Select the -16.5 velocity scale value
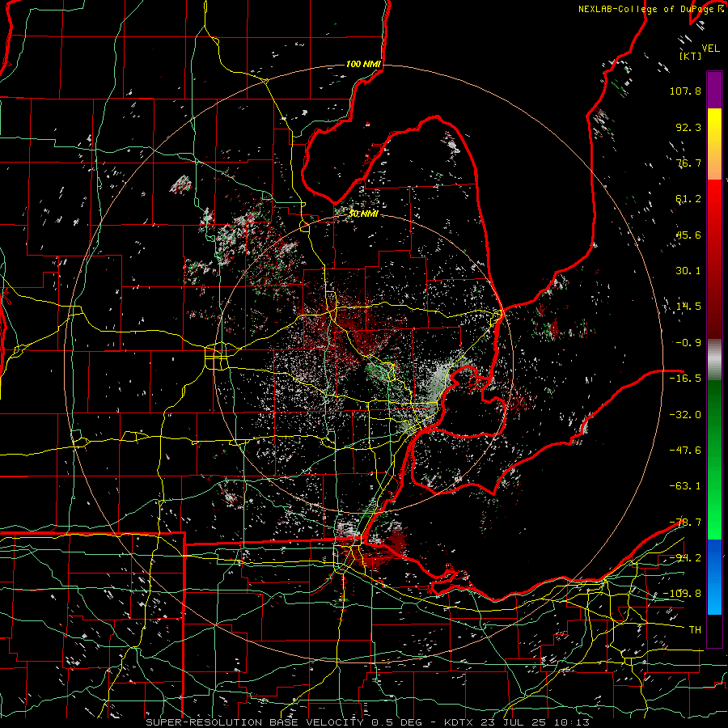This screenshot has height=728, width=728. click(685, 379)
